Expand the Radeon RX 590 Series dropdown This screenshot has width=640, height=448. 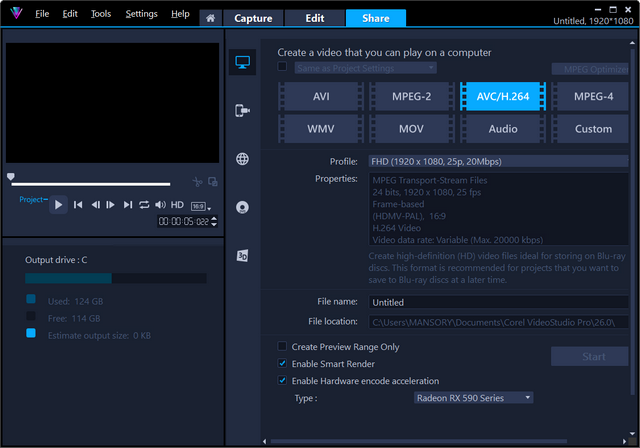point(472,398)
